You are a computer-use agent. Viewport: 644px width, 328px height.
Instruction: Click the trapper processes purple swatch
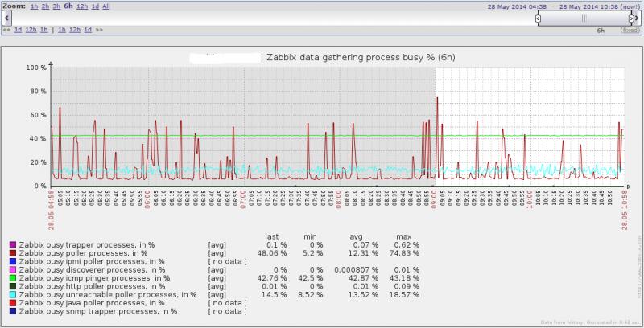[x=13, y=245]
